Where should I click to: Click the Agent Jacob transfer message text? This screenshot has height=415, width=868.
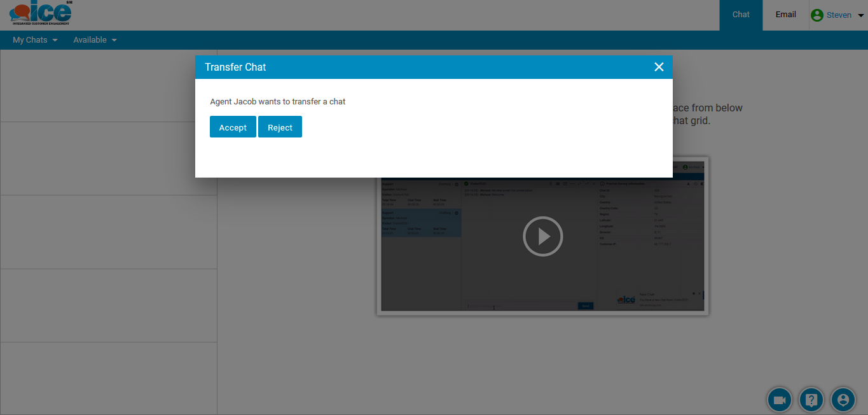pos(277,101)
